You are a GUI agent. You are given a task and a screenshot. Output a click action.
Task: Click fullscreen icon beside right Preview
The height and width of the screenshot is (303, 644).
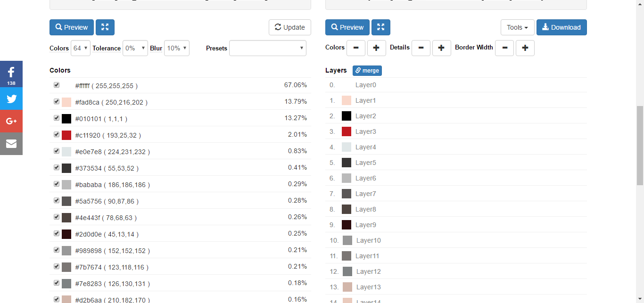tap(380, 27)
